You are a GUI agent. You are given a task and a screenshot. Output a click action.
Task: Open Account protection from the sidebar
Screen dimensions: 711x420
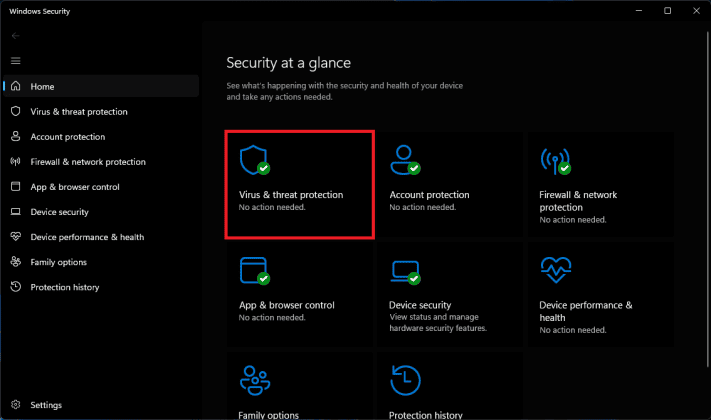(67, 137)
